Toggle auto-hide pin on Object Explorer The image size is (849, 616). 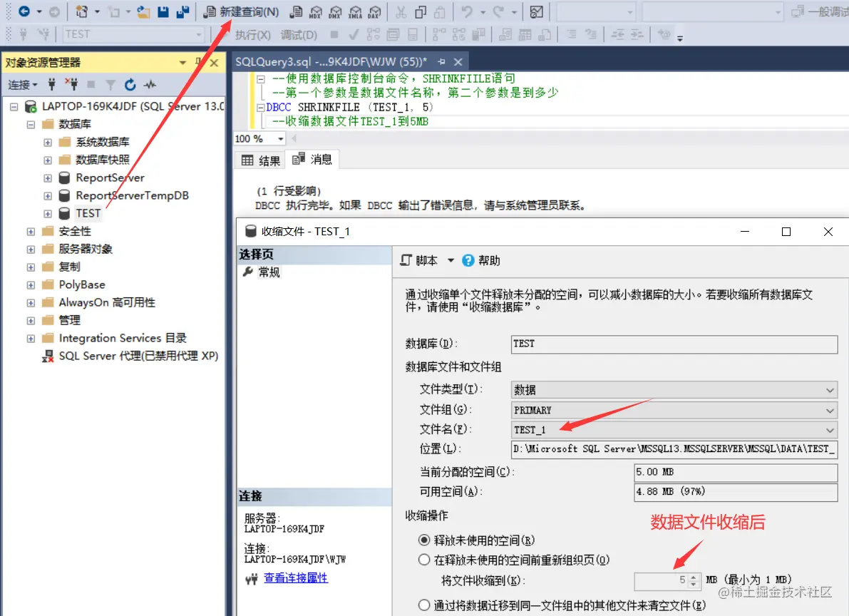click(x=199, y=62)
